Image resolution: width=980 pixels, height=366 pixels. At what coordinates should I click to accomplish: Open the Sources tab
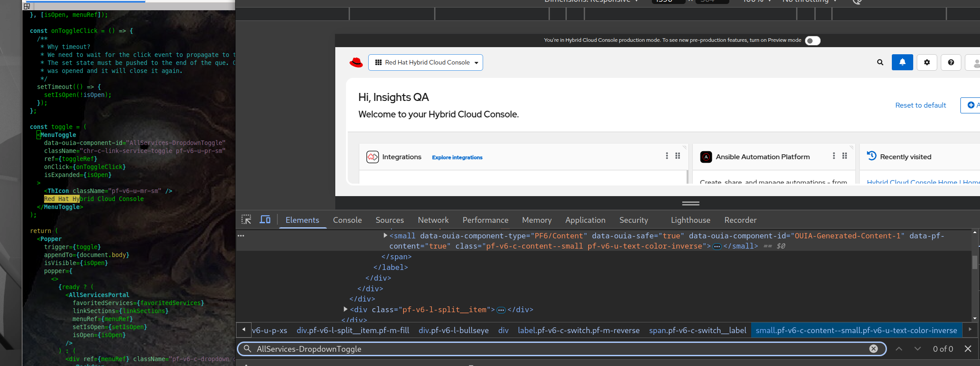(x=390, y=220)
